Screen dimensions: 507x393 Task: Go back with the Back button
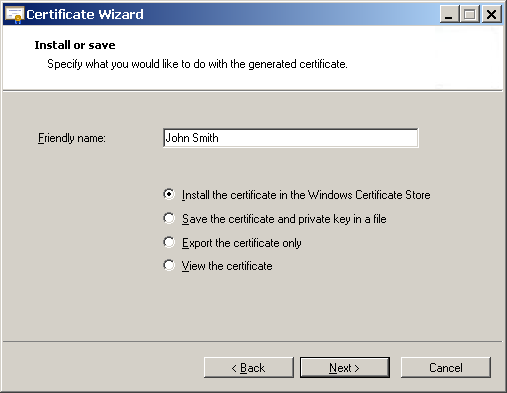249,368
